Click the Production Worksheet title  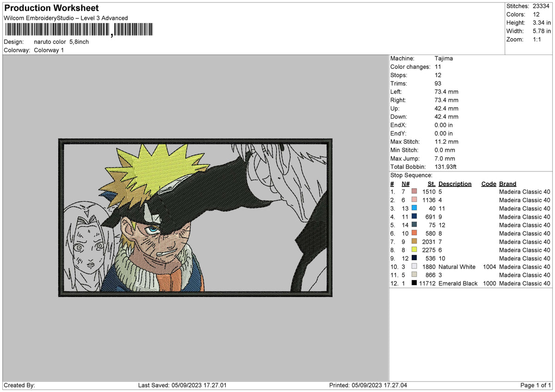pos(51,8)
